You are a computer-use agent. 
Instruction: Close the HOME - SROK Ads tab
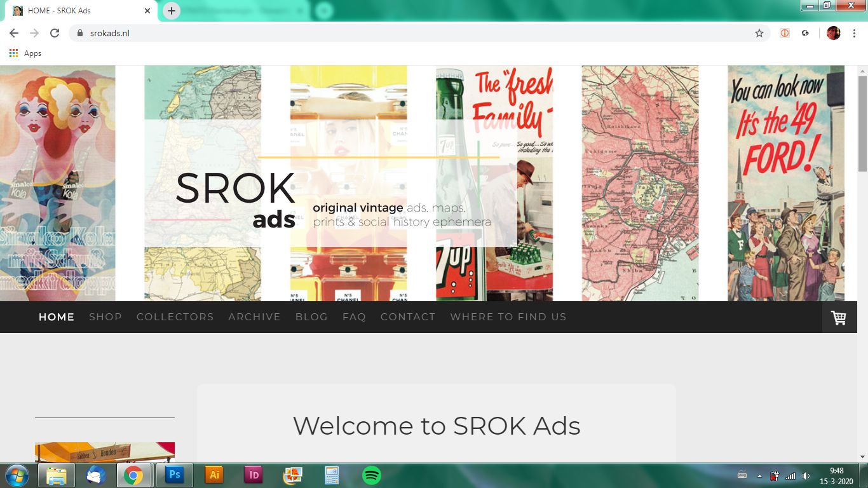(147, 11)
